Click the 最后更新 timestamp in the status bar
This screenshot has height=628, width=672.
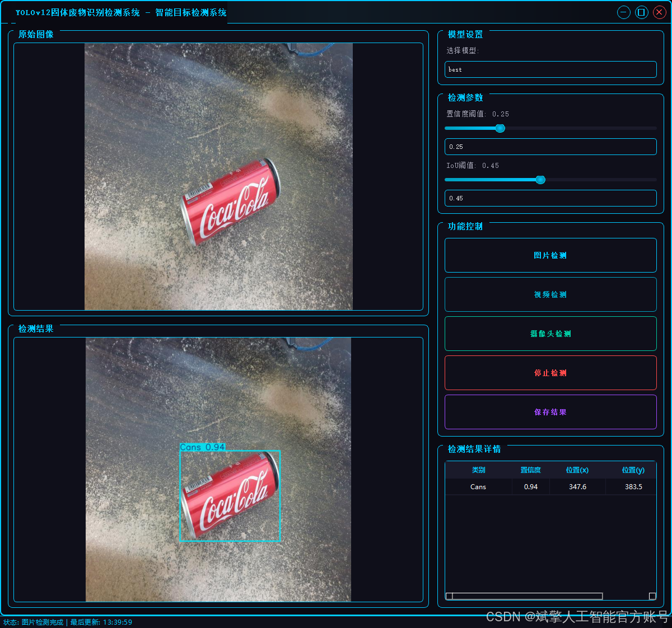[x=101, y=622]
